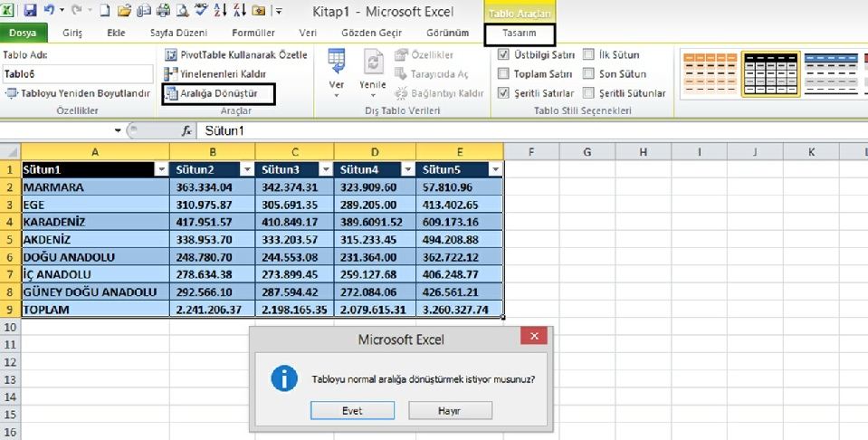Click Hayır to cancel conversion
The image size is (868, 440).
[x=450, y=411]
